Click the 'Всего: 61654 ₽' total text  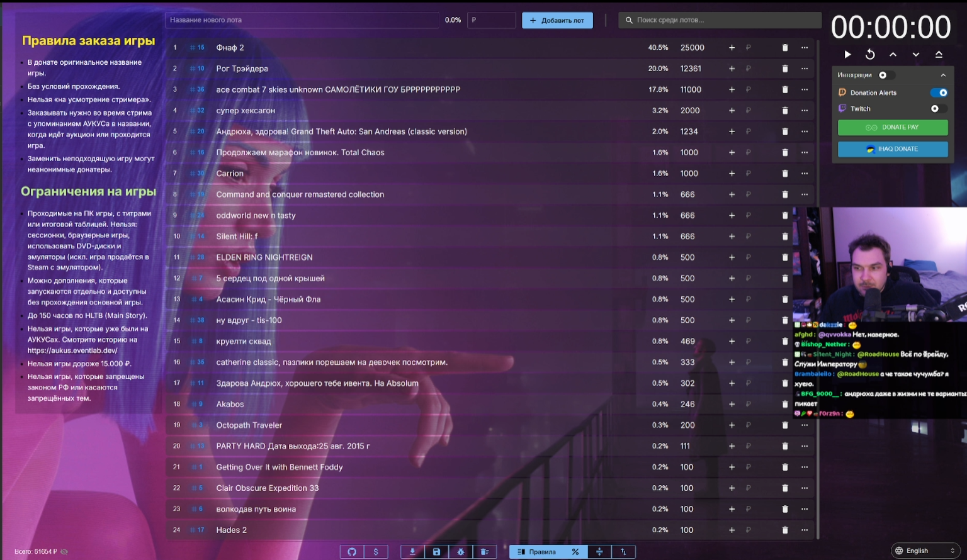pos(36,552)
